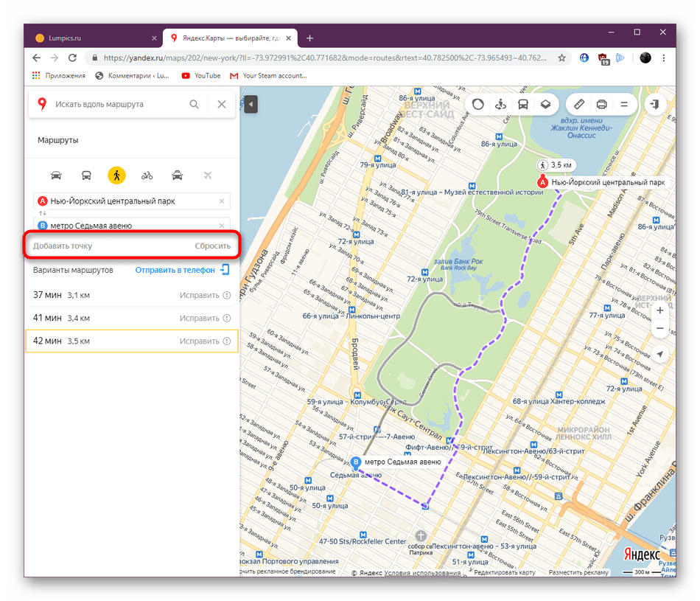Click 'Условия использования' link on map
The width and height of the screenshot is (700, 601).
[422, 572]
